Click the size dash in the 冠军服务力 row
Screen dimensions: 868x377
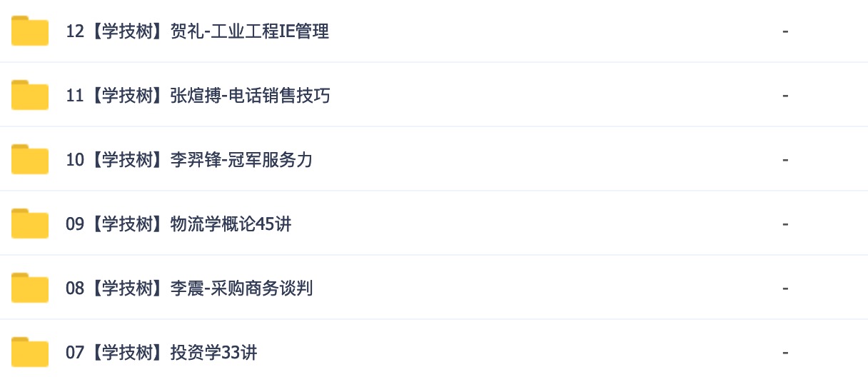coord(785,160)
